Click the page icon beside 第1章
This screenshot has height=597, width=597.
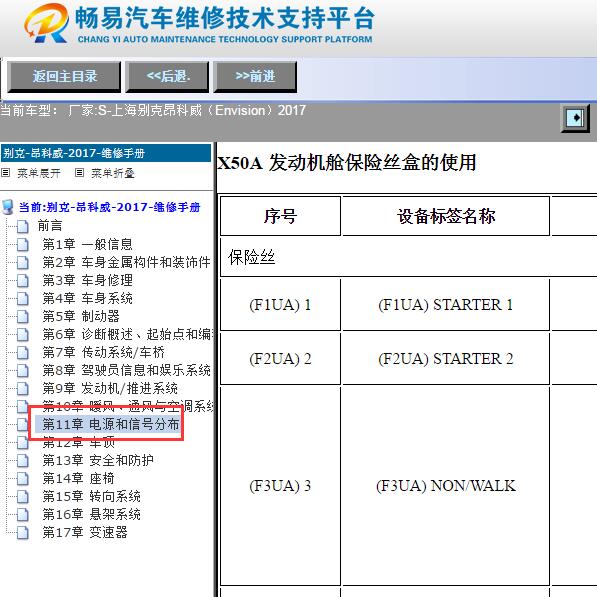pos(23,244)
